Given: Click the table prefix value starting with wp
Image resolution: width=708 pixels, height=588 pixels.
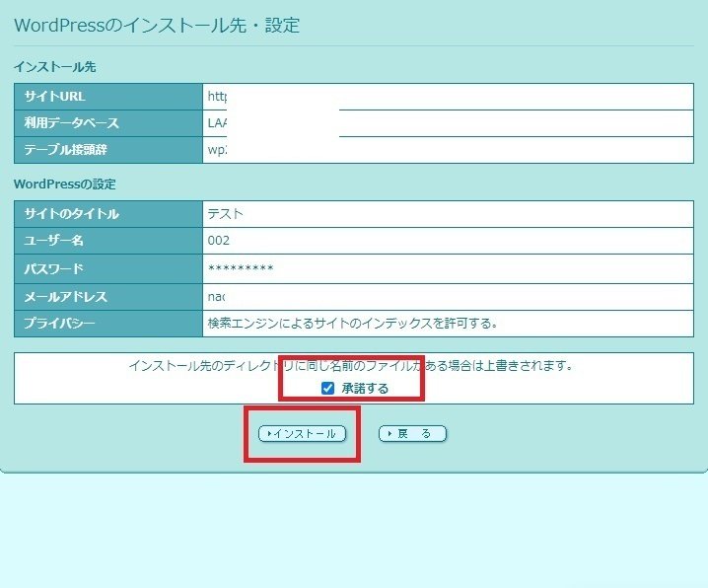Looking at the screenshot, I should tap(217, 150).
